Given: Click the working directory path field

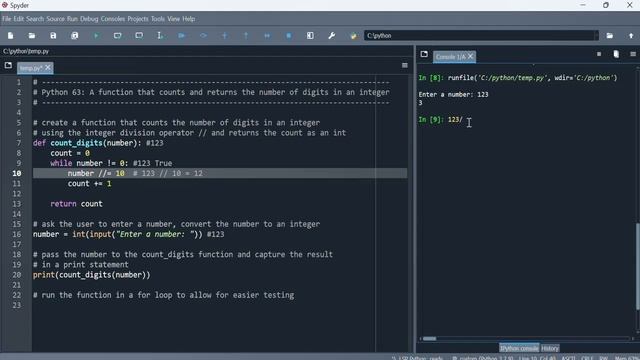Looking at the screenshot, I should [479, 36].
